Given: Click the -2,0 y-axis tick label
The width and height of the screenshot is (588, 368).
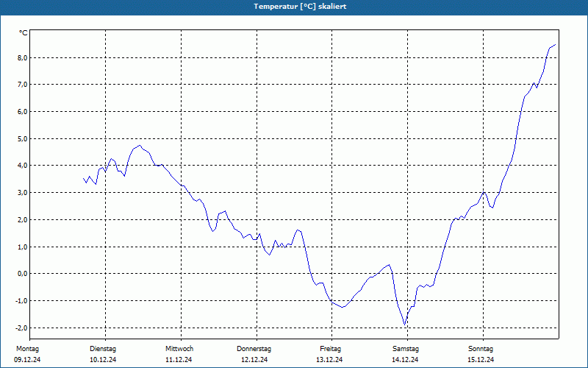Looking at the screenshot, I should [x=21, y=328].
